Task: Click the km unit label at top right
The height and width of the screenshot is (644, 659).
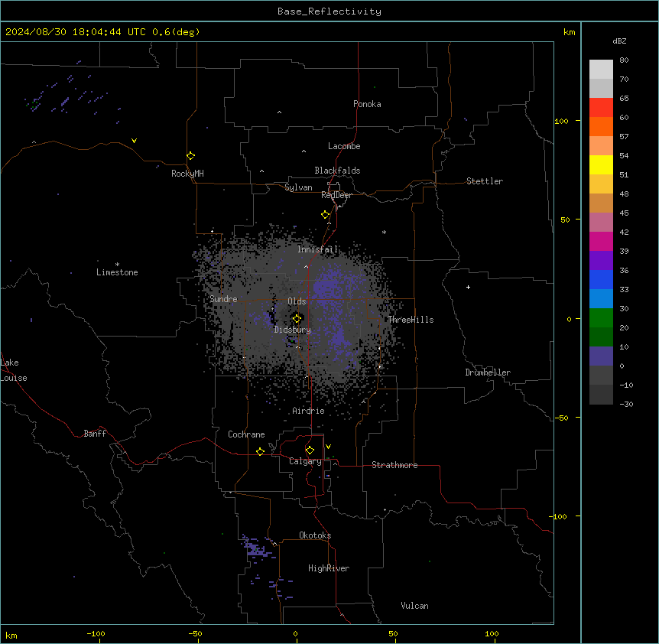Action: click(569, 32)
